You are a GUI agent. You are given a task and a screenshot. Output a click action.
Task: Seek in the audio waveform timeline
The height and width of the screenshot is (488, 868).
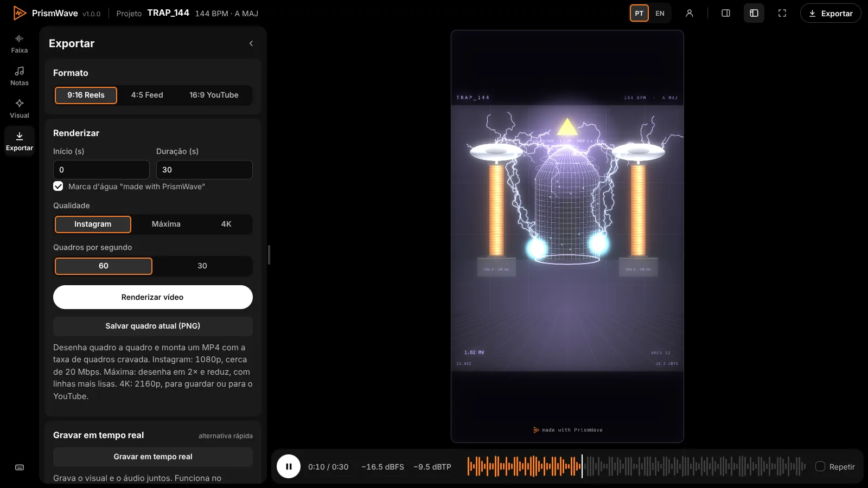point(637,466)
